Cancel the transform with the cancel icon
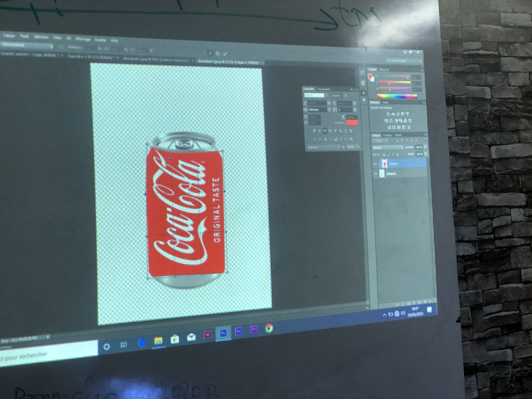The width and height of the screenshot is (532, 399). 218,54
